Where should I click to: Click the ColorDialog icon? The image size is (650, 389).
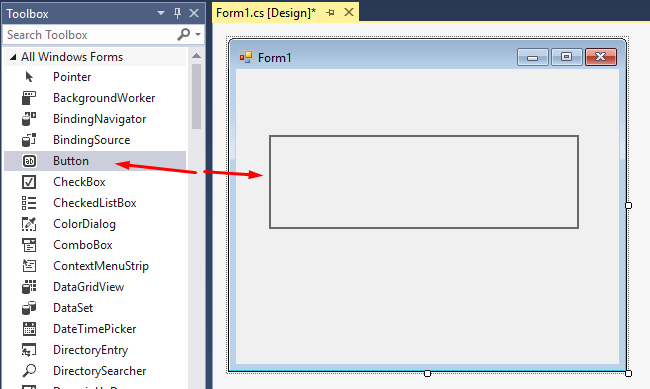(29, 224)
